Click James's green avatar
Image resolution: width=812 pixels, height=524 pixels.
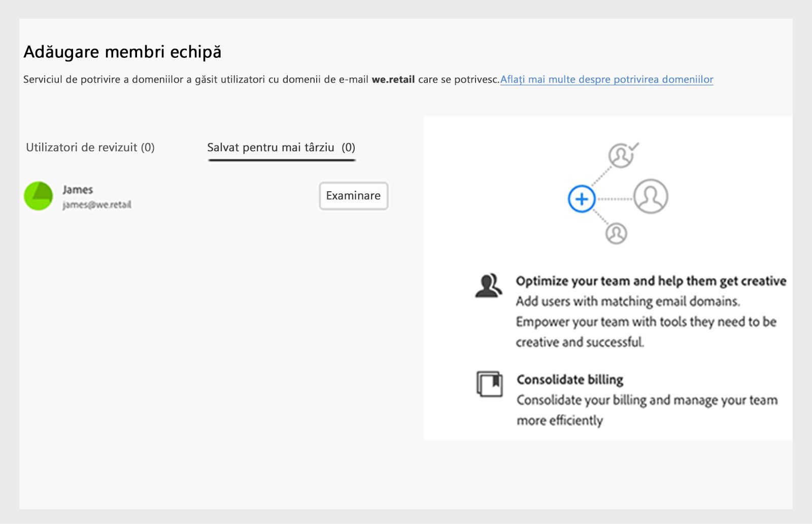(39, 196)
